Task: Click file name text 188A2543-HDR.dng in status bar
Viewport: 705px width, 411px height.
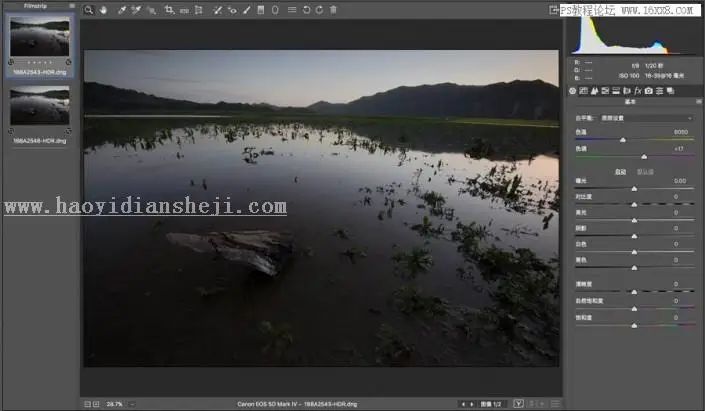Action: click(x=330, y=404)
